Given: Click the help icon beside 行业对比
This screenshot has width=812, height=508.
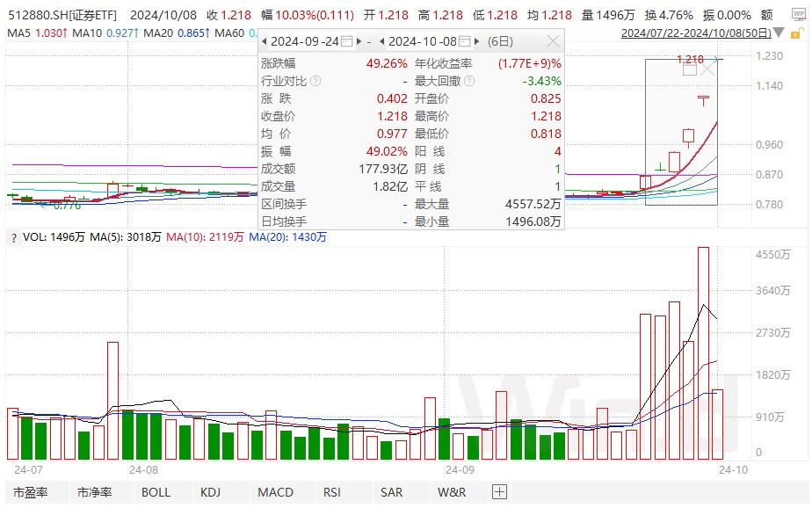Looking at the screenshot, I should tap(315, 81).
